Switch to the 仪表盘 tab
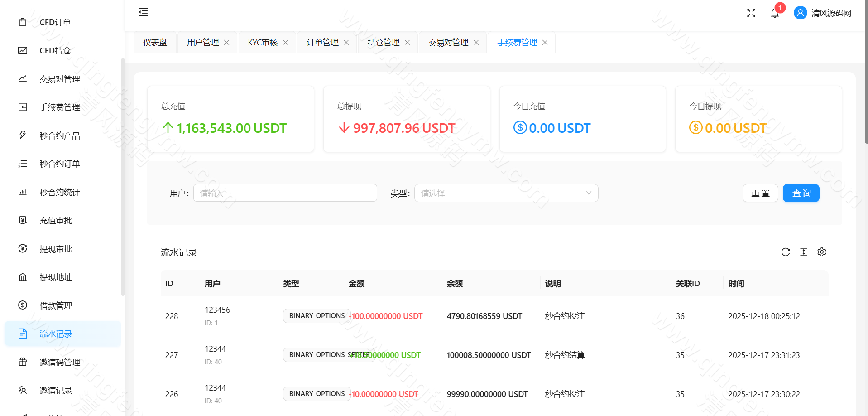 coord(155,42)
